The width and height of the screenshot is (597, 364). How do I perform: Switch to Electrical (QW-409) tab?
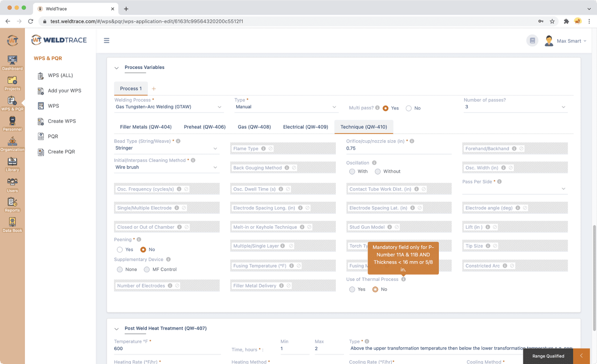[305, 127]
